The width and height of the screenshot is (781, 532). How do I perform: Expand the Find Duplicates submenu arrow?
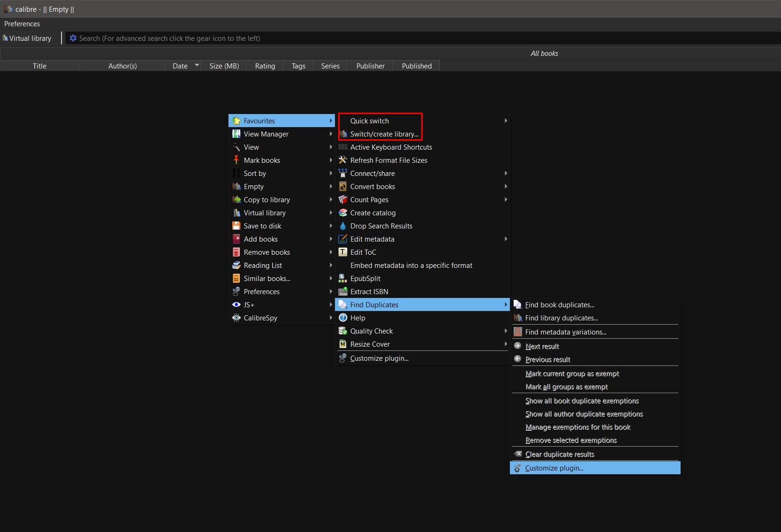[506, 305]
